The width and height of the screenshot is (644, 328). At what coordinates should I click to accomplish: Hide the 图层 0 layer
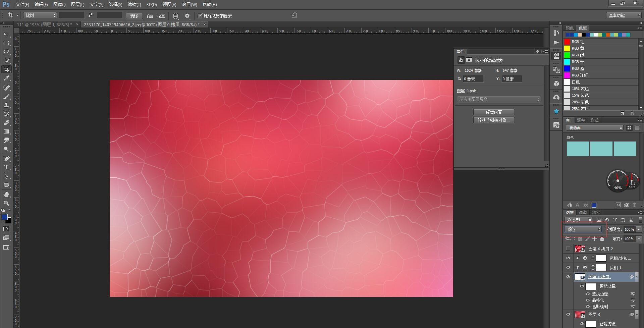click(568, 315)
